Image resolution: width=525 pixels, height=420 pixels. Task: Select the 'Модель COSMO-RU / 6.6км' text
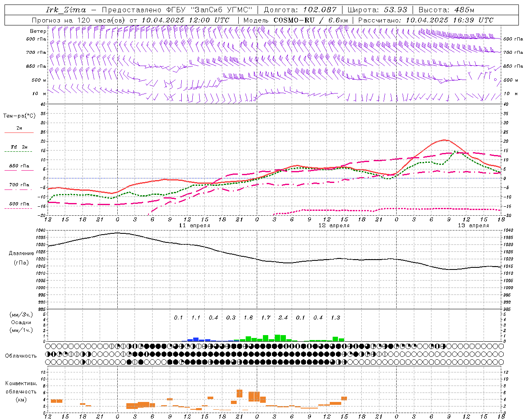point(295,20)
